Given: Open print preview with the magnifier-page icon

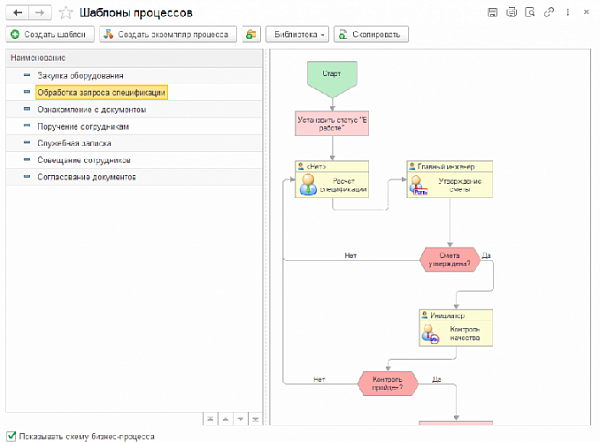Looking at the screenshot, I should coord(530,12).
